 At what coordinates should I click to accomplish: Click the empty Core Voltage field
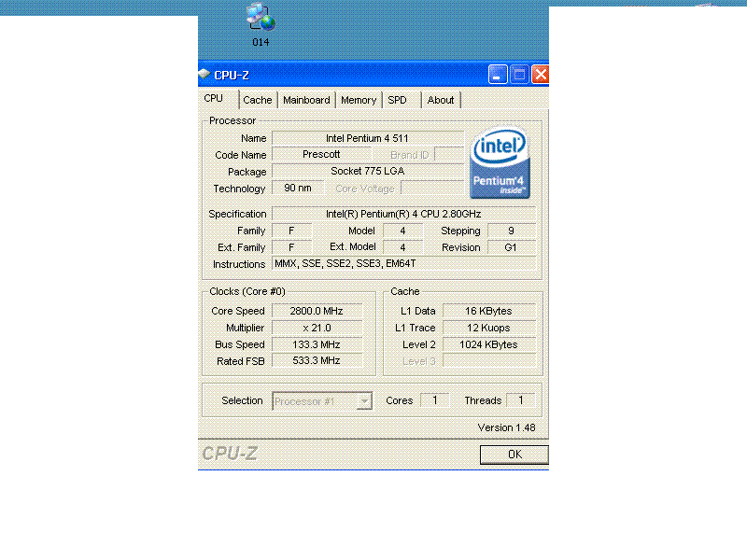point(432,189)
